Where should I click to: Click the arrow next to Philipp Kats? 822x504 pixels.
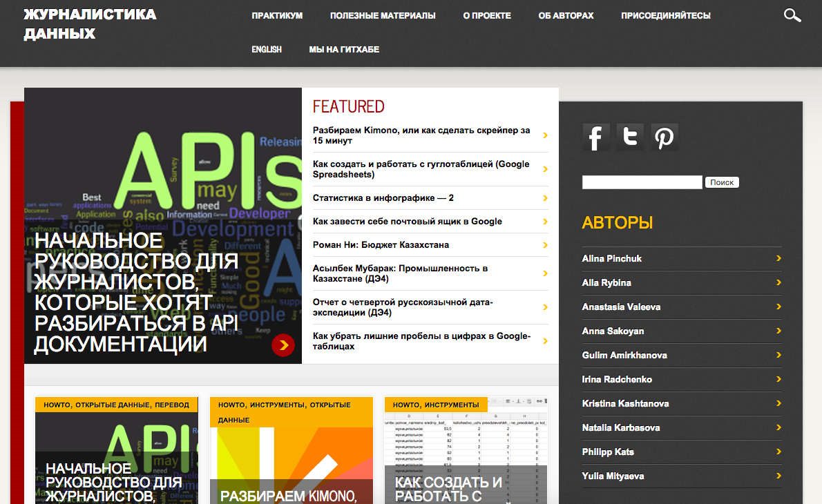(778, 452)
